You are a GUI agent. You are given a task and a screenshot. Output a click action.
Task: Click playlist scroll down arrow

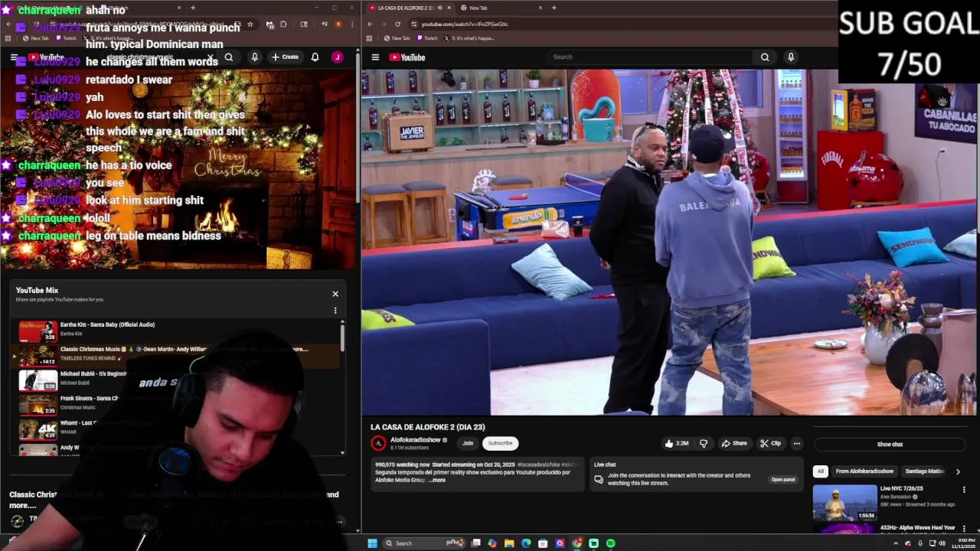(x=342, y=453)
